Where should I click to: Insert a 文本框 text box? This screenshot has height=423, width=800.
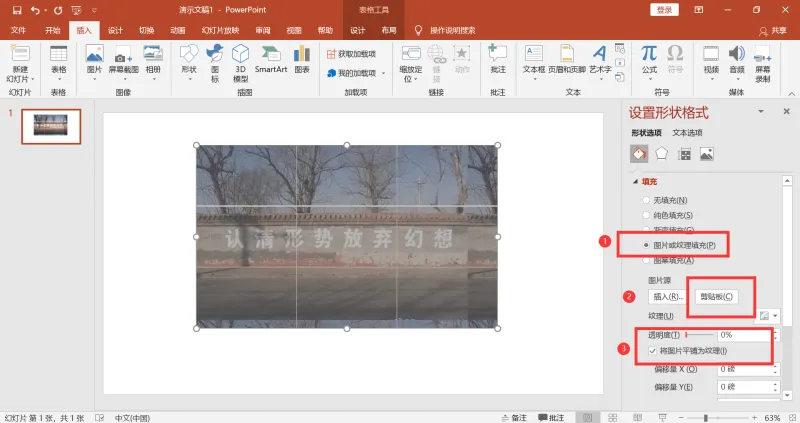534,64
